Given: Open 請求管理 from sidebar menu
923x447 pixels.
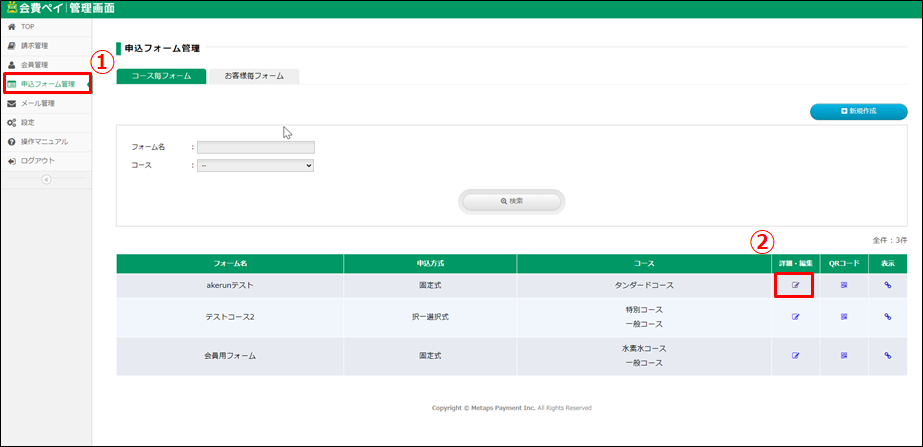Looking at the screenshot, I should click(34, 46).
